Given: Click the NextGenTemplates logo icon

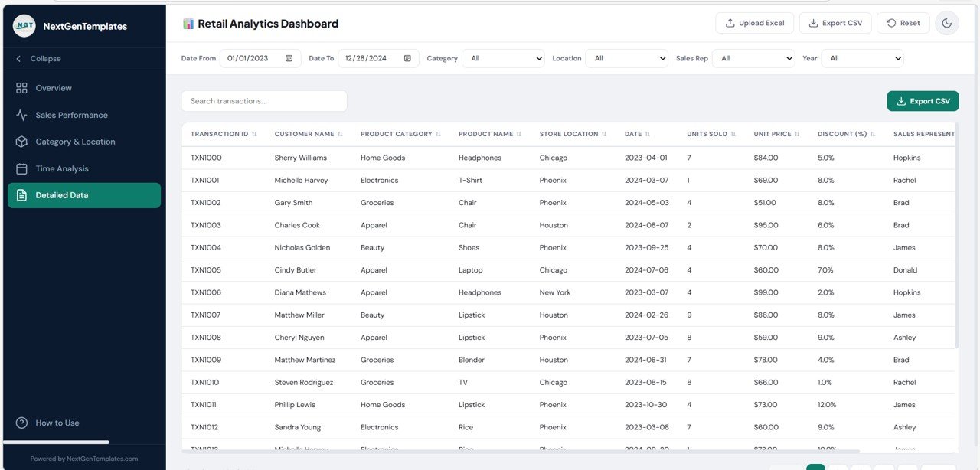Looking at the screenshot, I should pyautogui.click(x=24, y=25).
